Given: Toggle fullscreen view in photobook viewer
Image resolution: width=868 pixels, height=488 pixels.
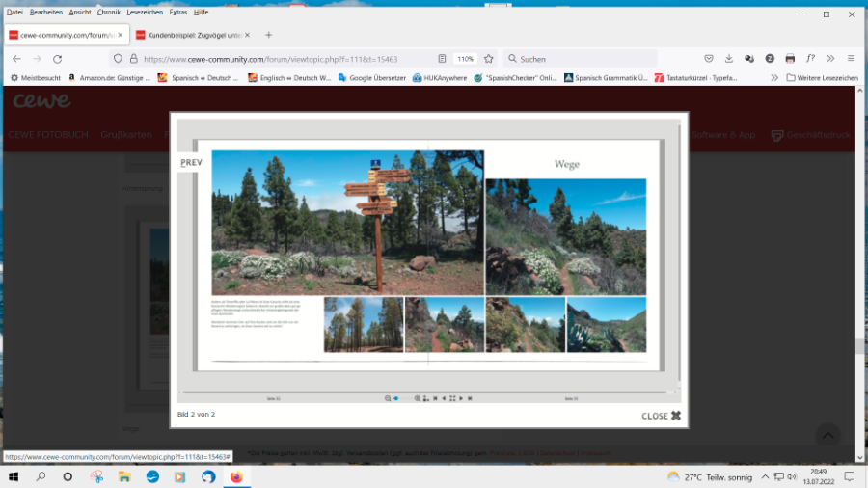Looking at the screenshot, I should pos(452,398).
